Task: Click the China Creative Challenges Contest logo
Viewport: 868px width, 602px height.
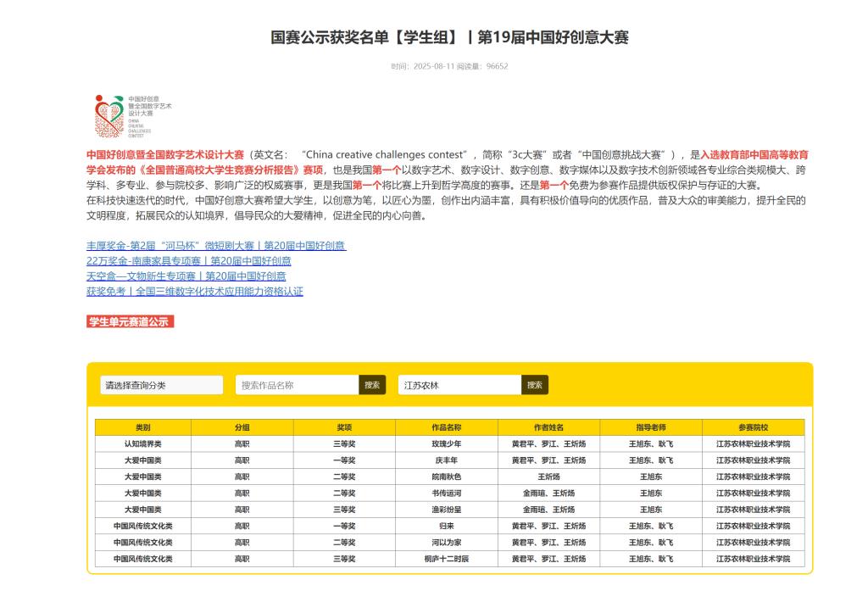Action: click(x=132, y=115)
